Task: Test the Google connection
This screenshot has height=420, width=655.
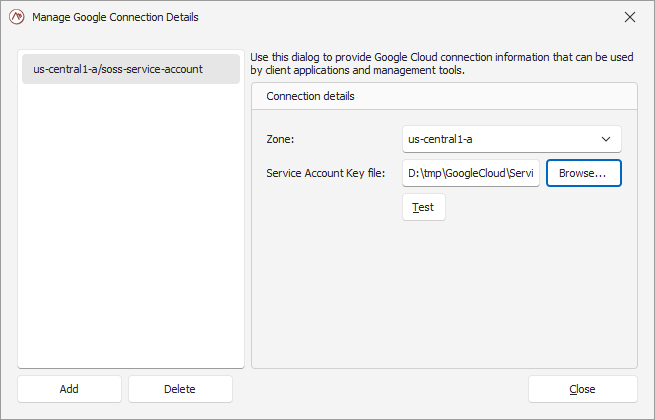Action: pos(424,207)
